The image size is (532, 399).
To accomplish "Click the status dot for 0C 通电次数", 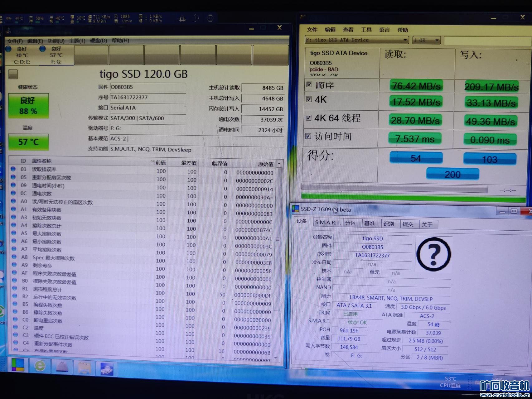I will 13,193.
